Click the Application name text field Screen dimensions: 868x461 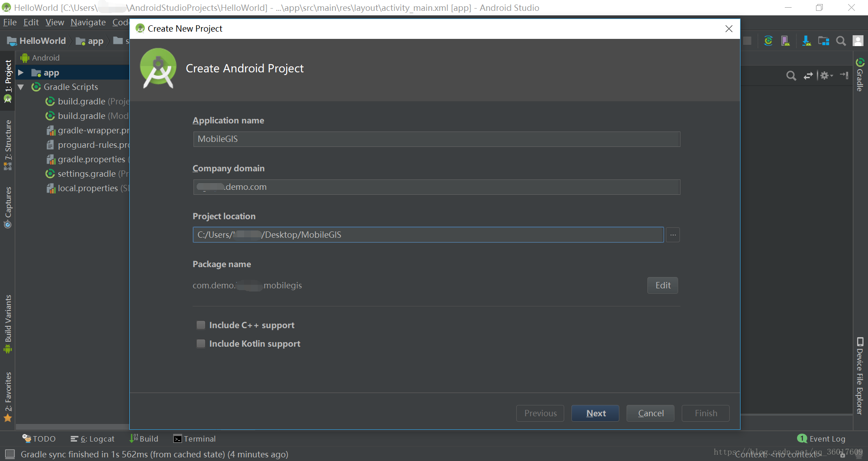[x=436, y=139]
